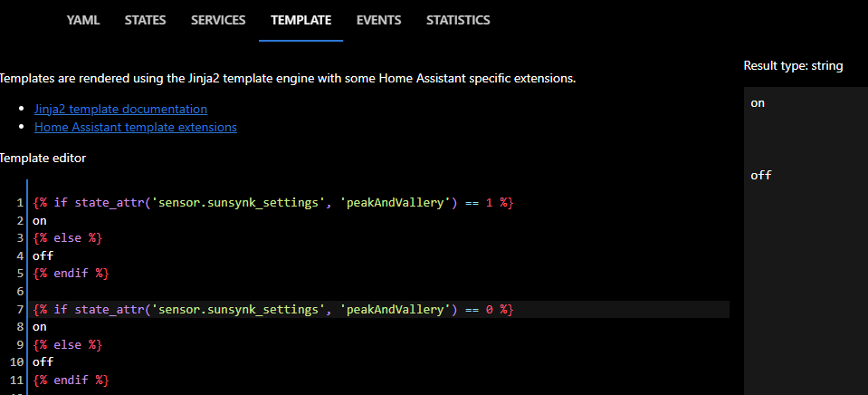Open the STATISTICS tab
This screenshot has height=395, width=868.
pos(458,21)
